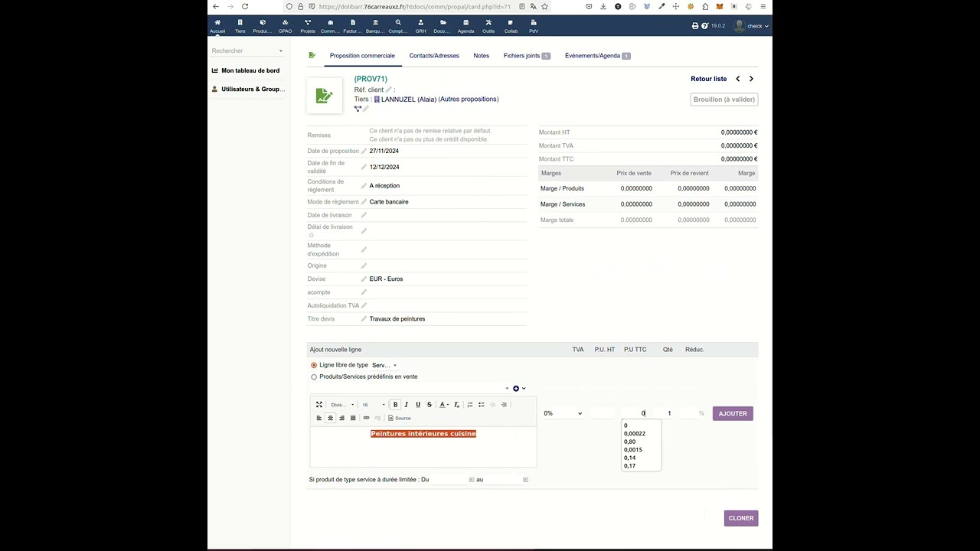Select Ligne libre de type radio
This screenshot has height=551, width=980.
(x=314, y=366)
